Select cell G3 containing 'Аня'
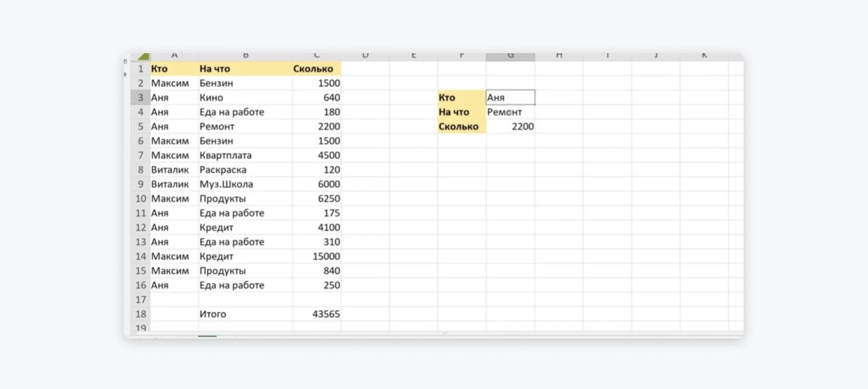The width and height of the screenshot is (868, 389). tap(510, 97)
